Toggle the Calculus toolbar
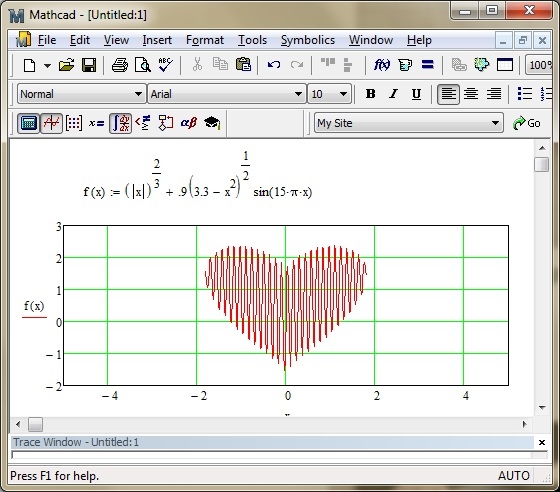560x492 pixels. tap(120, 123)
